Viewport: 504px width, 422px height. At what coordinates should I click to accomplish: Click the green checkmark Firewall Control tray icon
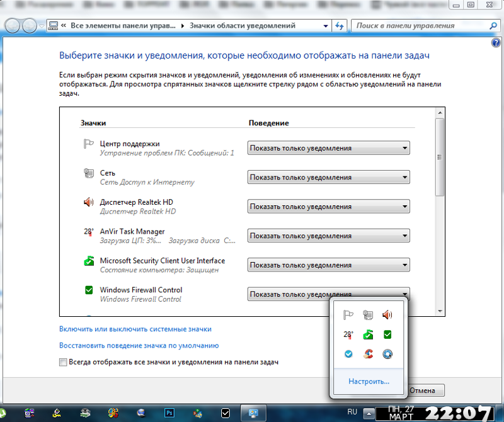[x=387, y=334]
